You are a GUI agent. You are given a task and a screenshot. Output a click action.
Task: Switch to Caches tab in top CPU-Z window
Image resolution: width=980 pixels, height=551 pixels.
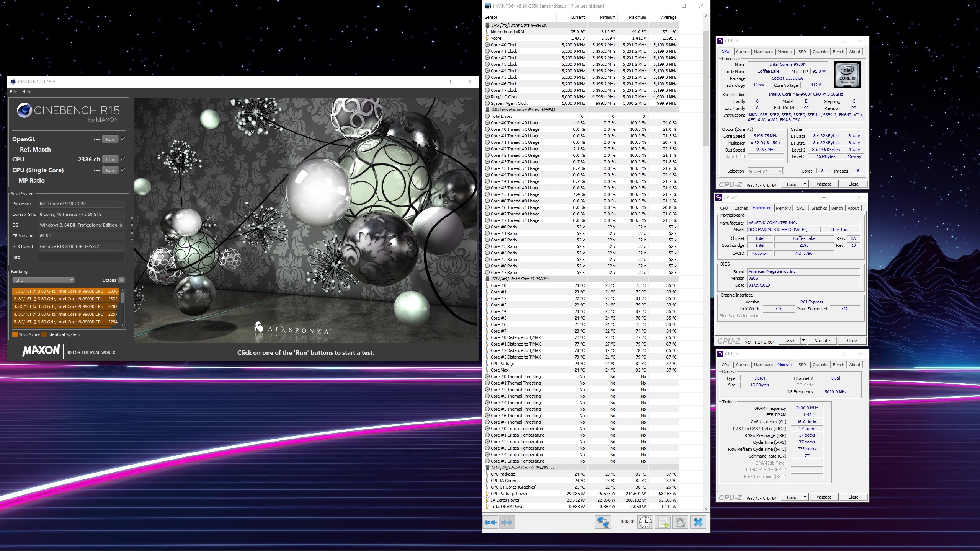742,52
